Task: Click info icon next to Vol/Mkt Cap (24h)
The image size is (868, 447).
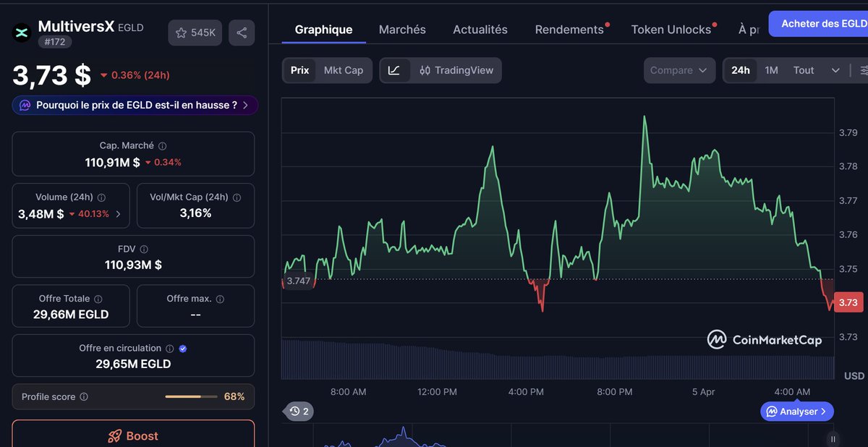Action: click(x=237, y=197)
